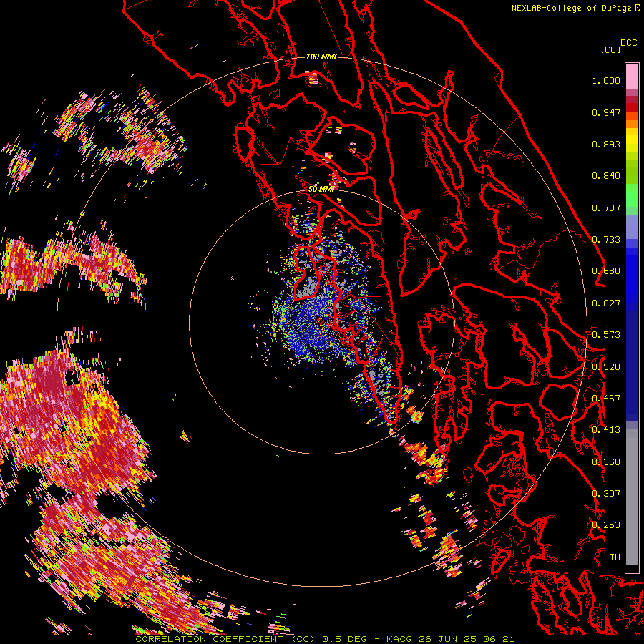Screen dimensions: 644x644
Task: Click the [CC] unit label
Action: pyautogui.click(x=611, y=49)
